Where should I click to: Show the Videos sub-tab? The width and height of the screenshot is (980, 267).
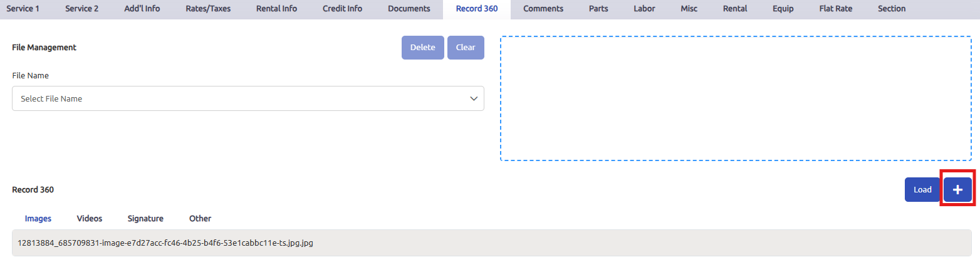[90, 219]
